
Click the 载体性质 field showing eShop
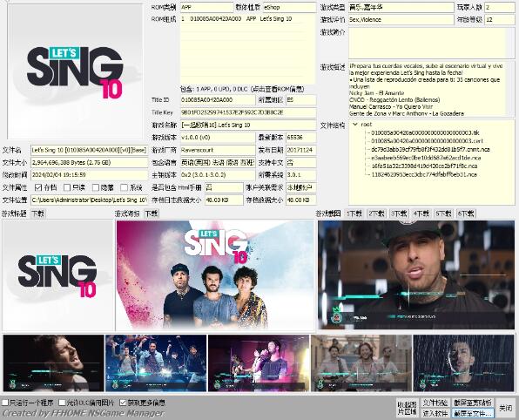290,7
